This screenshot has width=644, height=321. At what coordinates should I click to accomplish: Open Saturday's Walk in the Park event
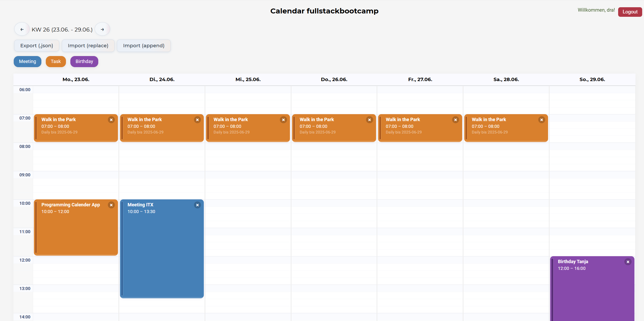(506, 128)
